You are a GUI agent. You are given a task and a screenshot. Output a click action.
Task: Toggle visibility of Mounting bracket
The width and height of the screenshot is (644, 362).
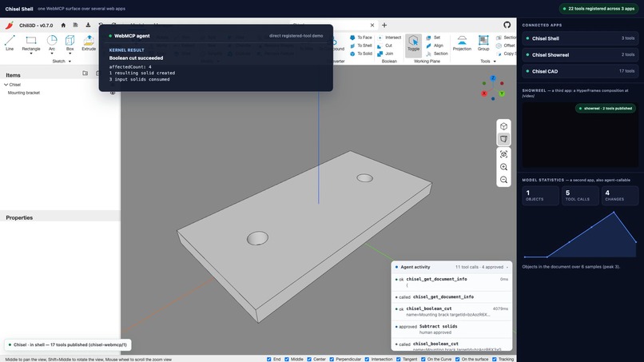click(112, 93)
